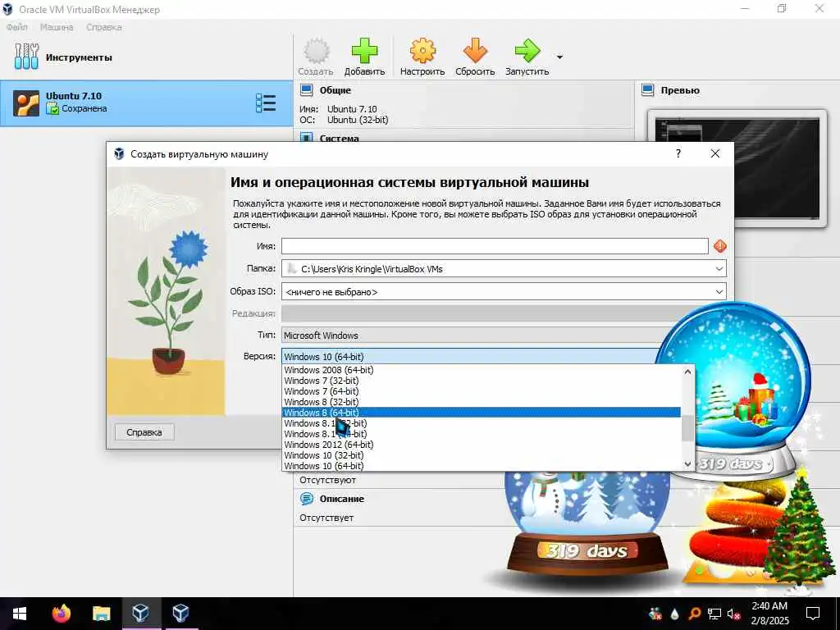This screenshot has width=840, height=630.
Task: Click the Описание section icon
Action: tap(307, 499)
